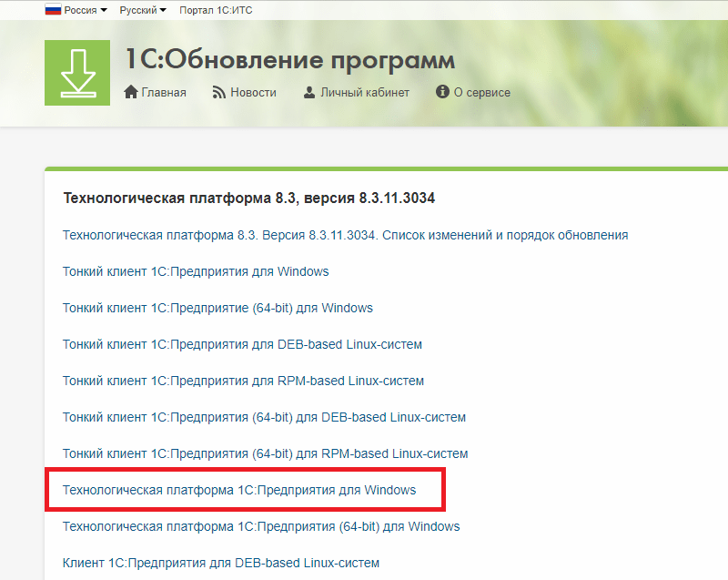Click the person icon beside Личный кабинет
This screenshot has width=728, height=580.
[309, 92]
